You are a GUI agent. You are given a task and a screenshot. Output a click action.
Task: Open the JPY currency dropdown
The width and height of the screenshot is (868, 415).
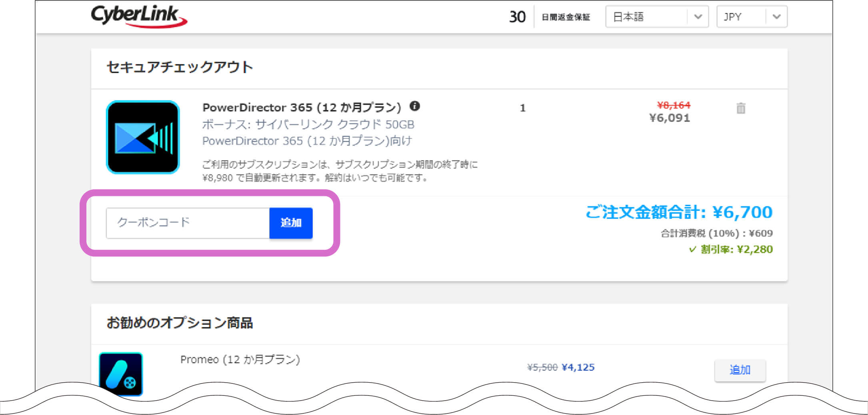tap(752, 17)
